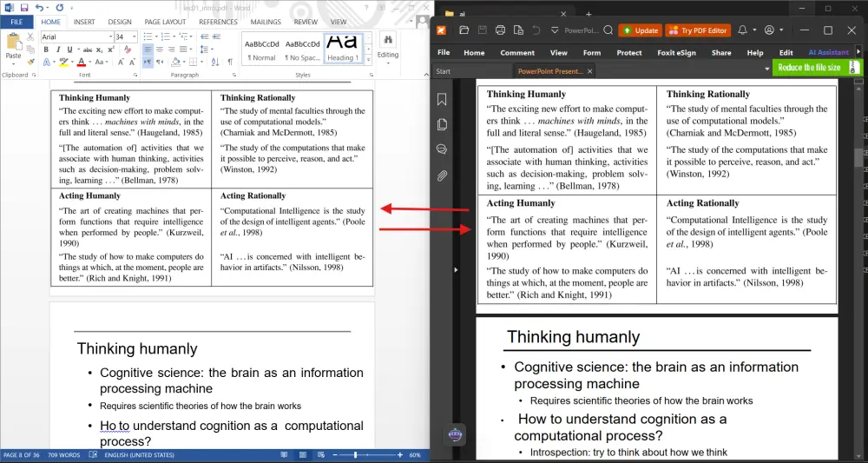868x463 pixels.
Task: Click the Redo arrow in Word's title bar
Action: [x=59, y=8]
